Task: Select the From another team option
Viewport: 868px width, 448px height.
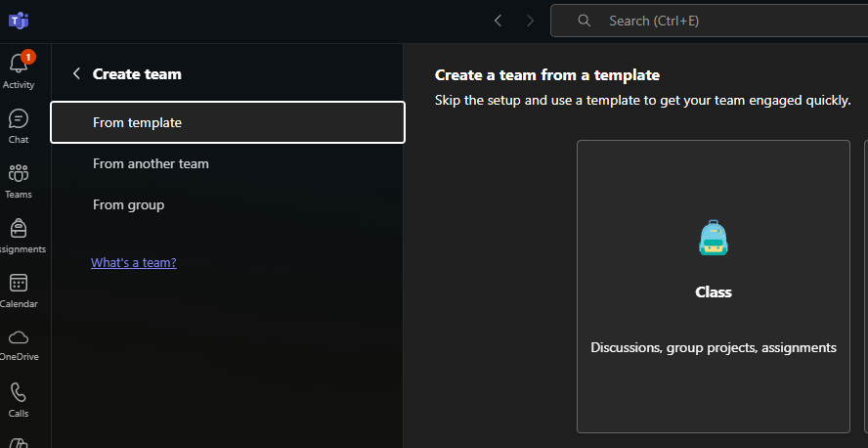Action: [x=151, y=163]
